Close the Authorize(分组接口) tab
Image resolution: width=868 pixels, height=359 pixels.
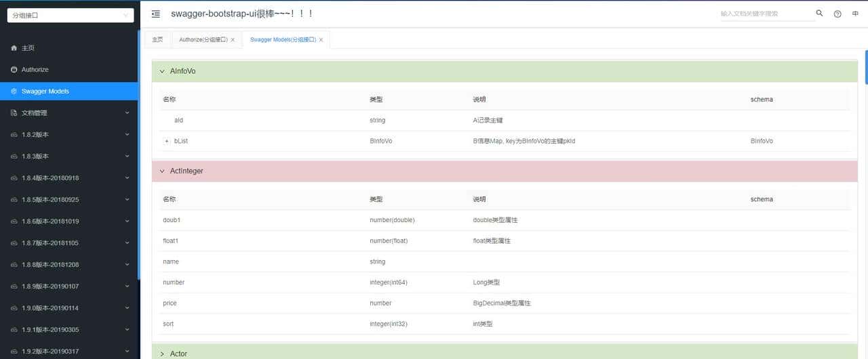[x=233, y=40]
